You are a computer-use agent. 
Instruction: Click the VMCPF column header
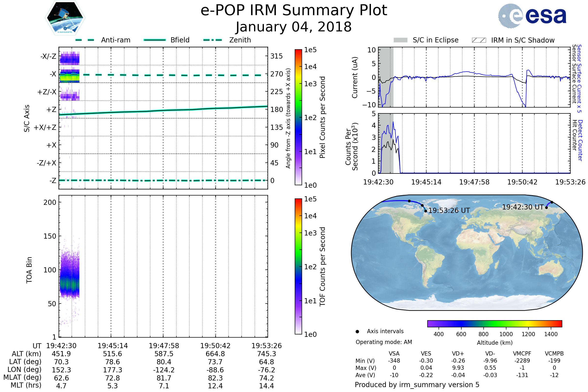coord(522,354)
